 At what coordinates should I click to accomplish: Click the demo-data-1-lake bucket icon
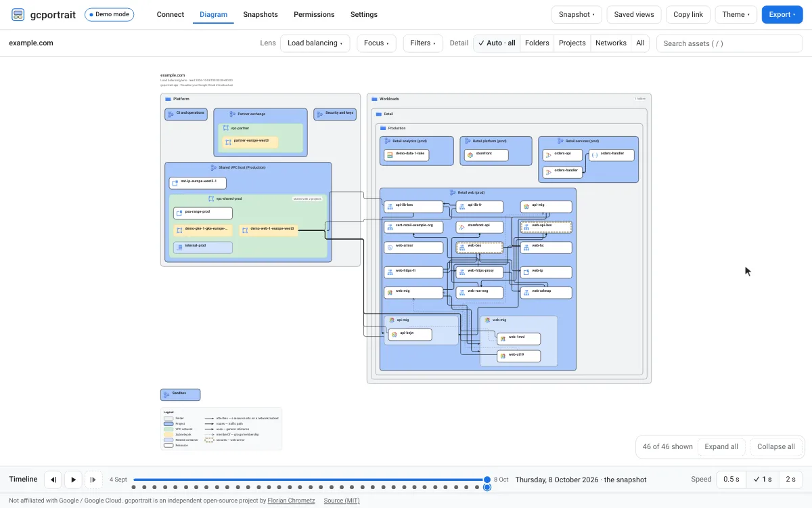(x=389, y=154)
